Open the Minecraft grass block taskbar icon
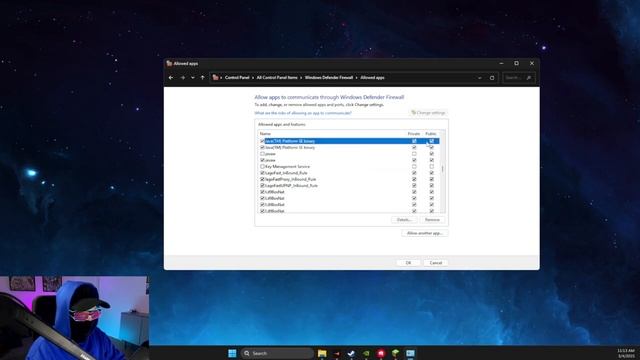Image resolution: width=640 pixels, height=360 pixels. (395, 353)
